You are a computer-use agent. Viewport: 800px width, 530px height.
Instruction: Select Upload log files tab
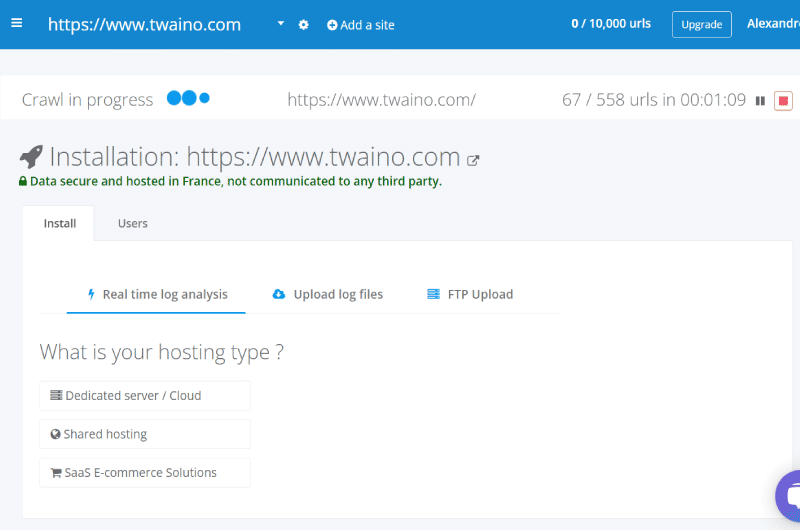[328, 294]
